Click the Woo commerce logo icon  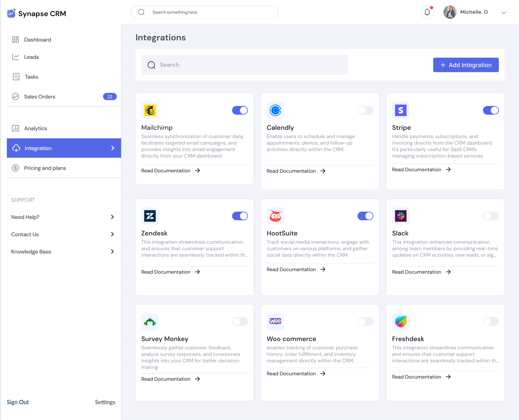pyautogui.click(x=275, y=322)
